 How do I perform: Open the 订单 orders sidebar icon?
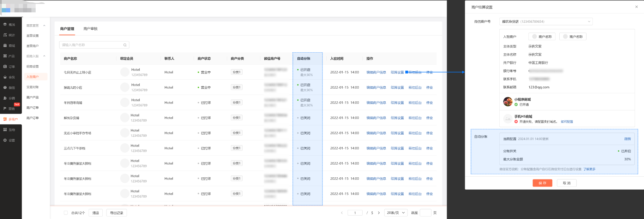point(5,66)
